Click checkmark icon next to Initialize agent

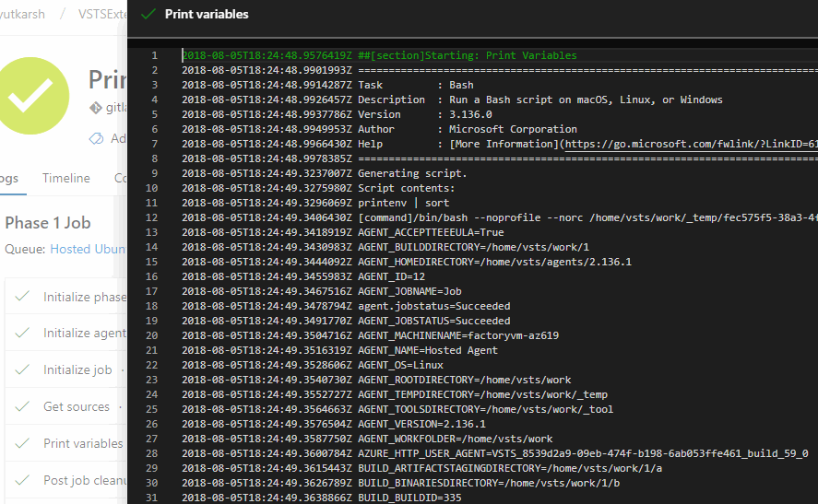point(22,334)
